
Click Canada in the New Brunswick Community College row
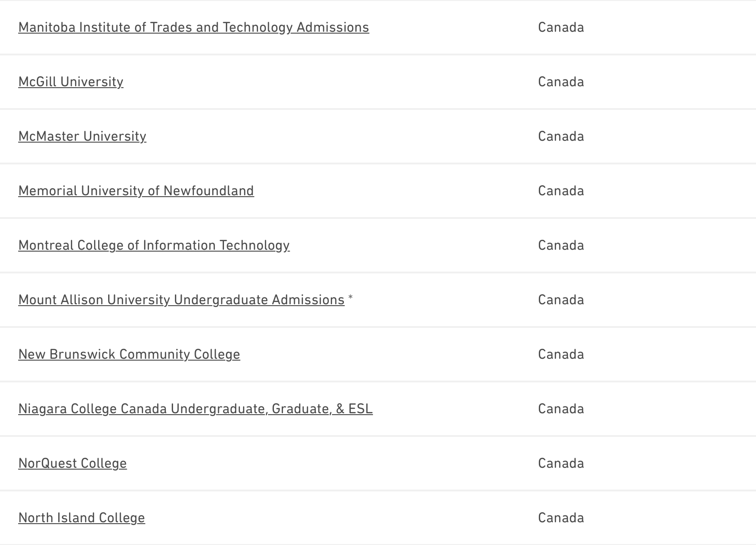[x=561, y=354]
